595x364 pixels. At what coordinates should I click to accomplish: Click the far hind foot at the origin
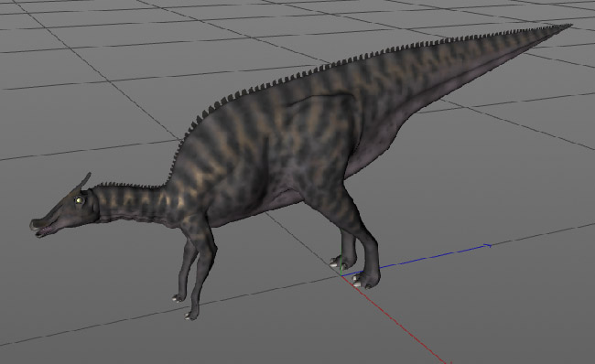(342, 262)
